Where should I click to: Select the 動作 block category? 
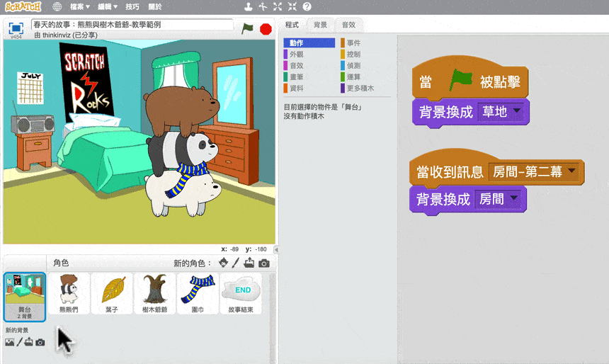point(309,42)
